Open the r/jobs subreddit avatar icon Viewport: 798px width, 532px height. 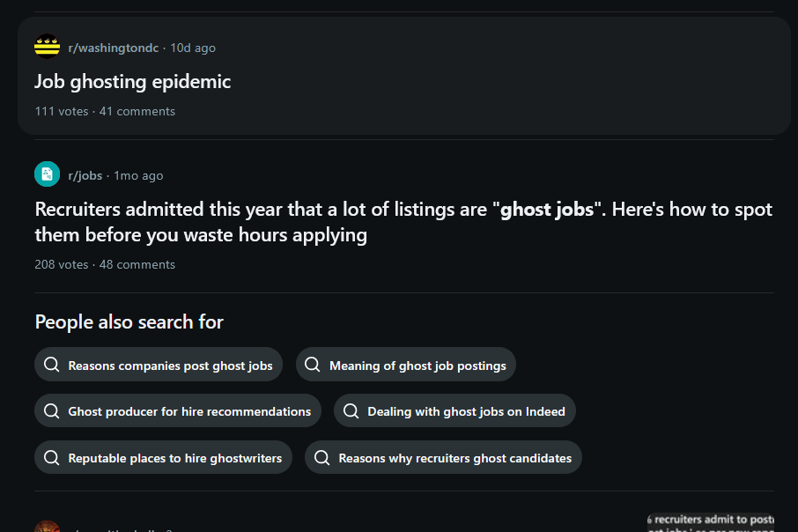47,174
